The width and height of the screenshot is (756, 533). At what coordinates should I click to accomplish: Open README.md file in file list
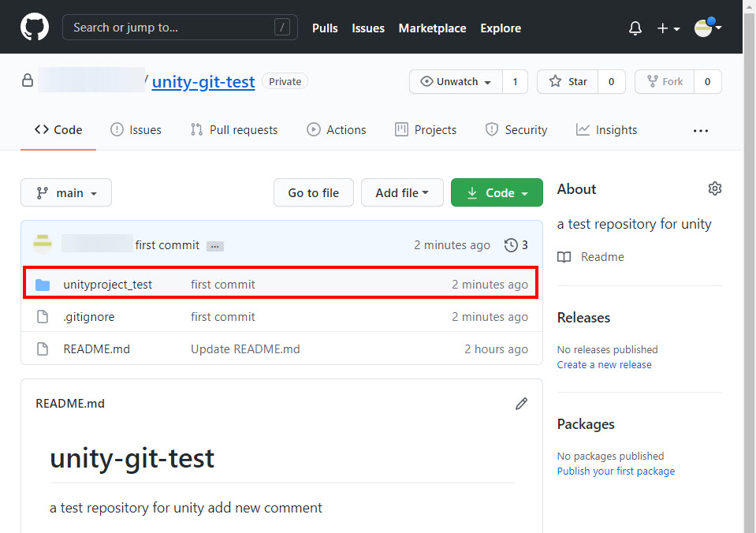tap(96, 349)
